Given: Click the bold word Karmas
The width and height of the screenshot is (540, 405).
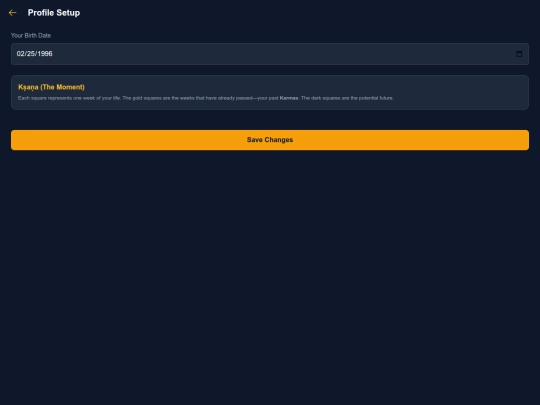Looking at the screenshot, I should pos(289,98).
